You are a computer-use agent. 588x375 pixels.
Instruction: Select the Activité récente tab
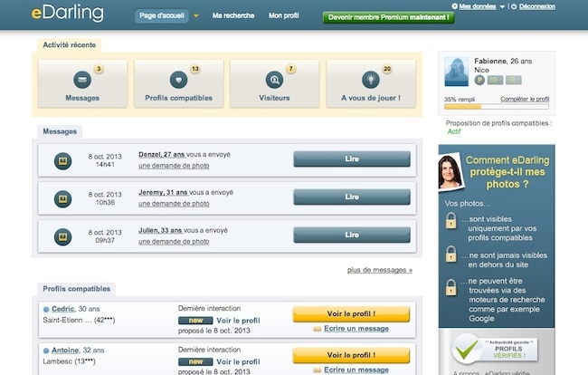point(70,45)
